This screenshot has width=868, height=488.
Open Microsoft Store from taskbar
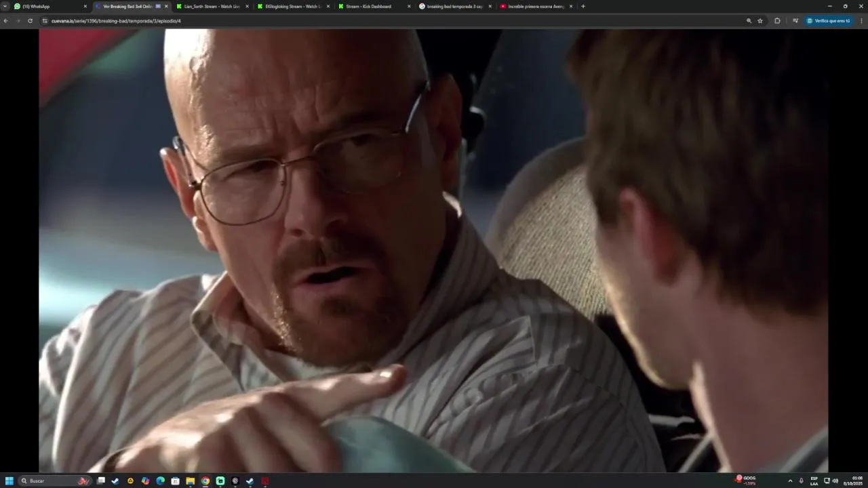tap(175, 481)
